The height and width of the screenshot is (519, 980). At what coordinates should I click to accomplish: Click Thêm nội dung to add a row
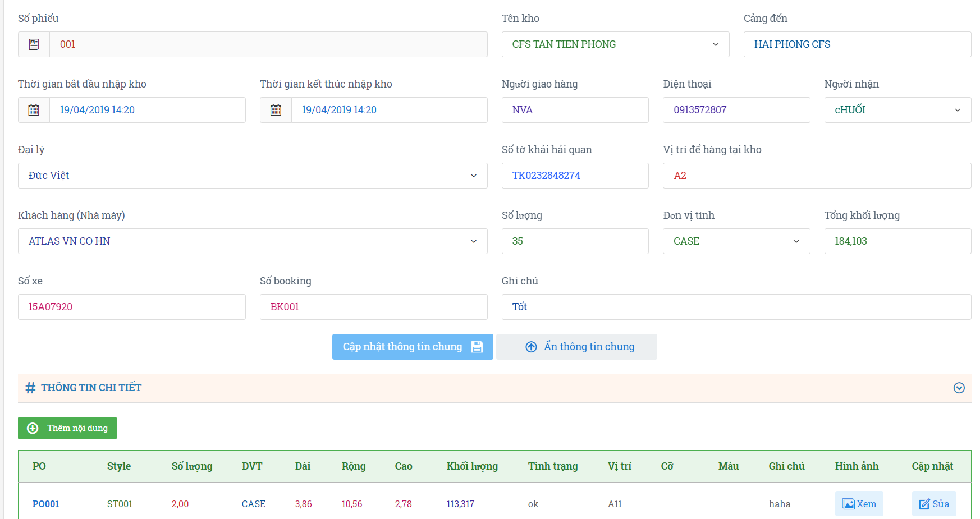(x=67, y=428)
